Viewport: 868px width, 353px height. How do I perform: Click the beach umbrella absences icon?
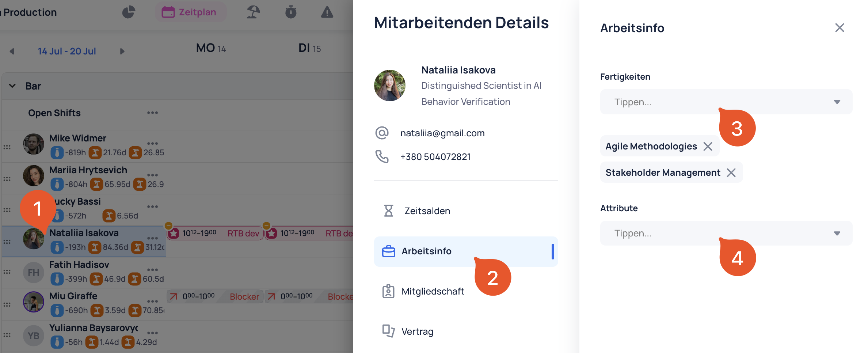tap(253, 12)
